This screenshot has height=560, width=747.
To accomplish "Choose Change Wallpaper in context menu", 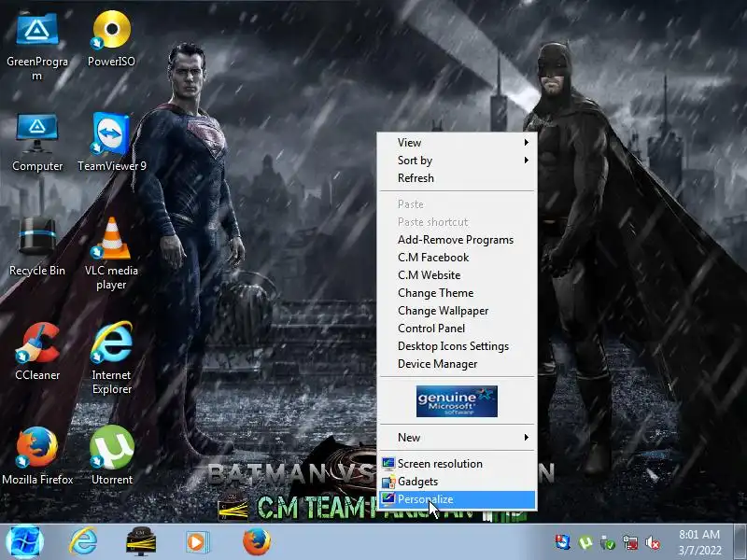I will (x=457, y=311).
